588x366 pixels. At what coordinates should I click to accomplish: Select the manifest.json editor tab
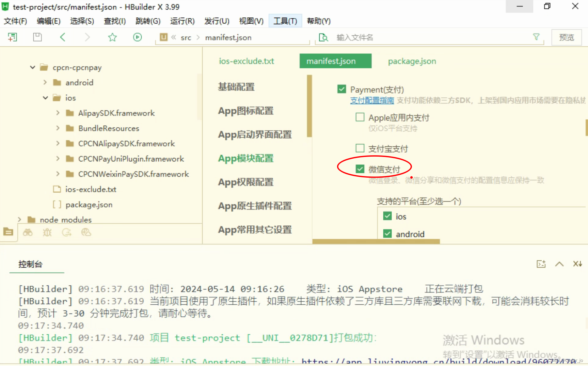coord(335,61)
